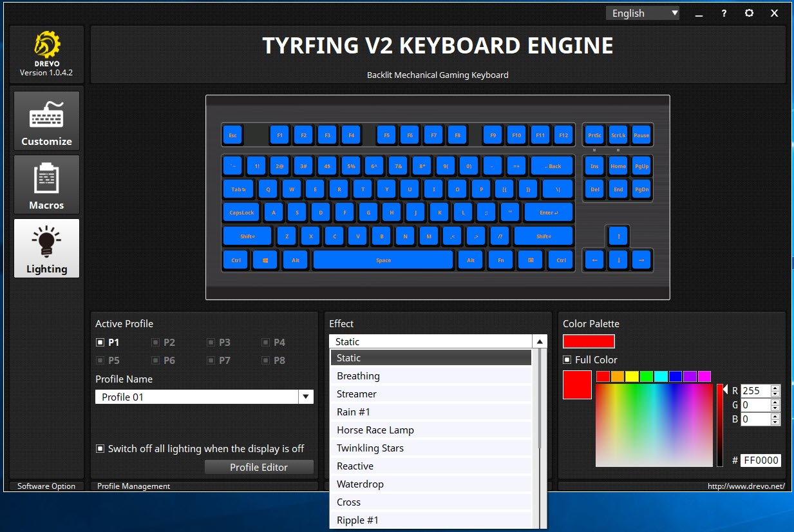Open settings with the gear icon
The image size is (794, 532).
coord(749,13)
